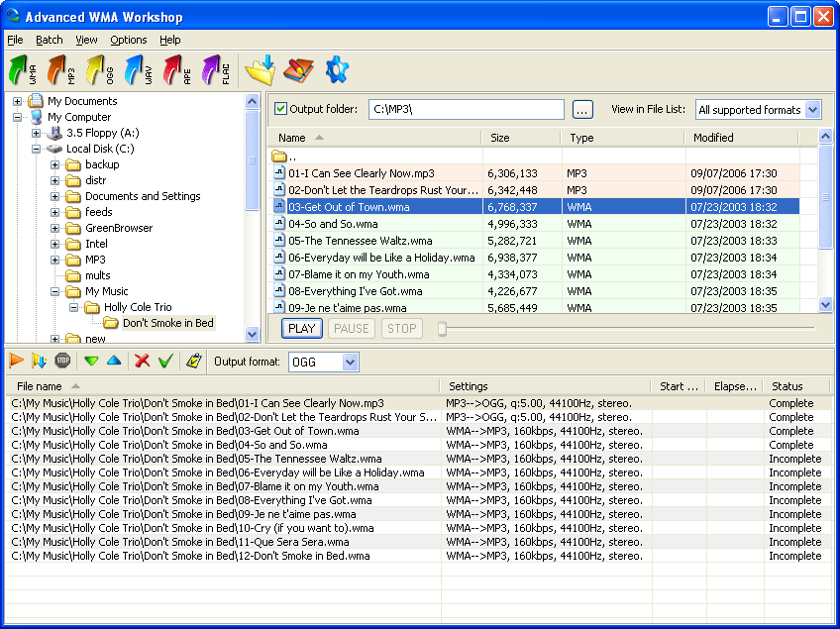This screenshot has width=840, height=629.
Task: Open the Options menu
Action: tap(129, 40)
